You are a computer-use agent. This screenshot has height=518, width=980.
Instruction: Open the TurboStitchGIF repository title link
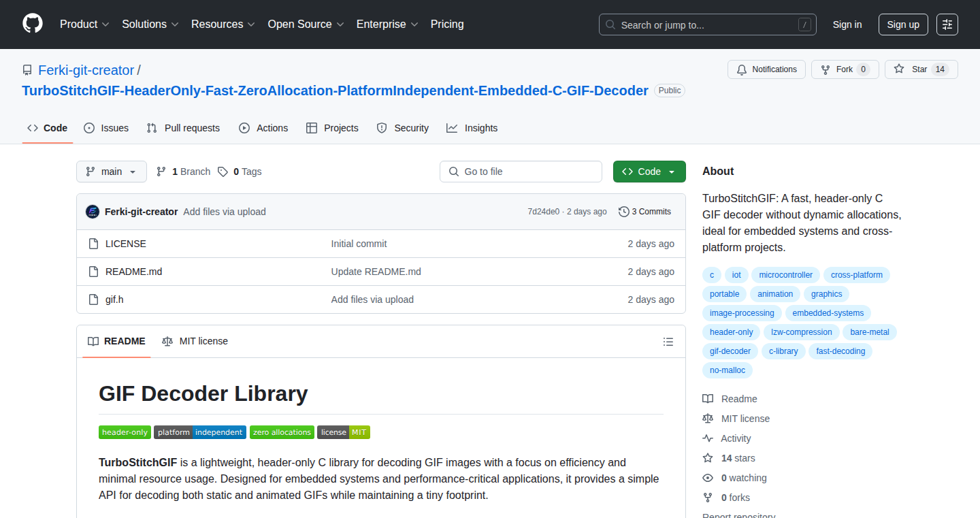click(336, 91)
